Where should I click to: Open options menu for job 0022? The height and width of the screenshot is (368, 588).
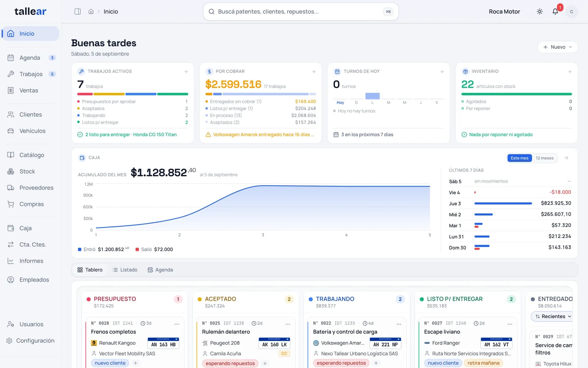[x=399, y=324]
